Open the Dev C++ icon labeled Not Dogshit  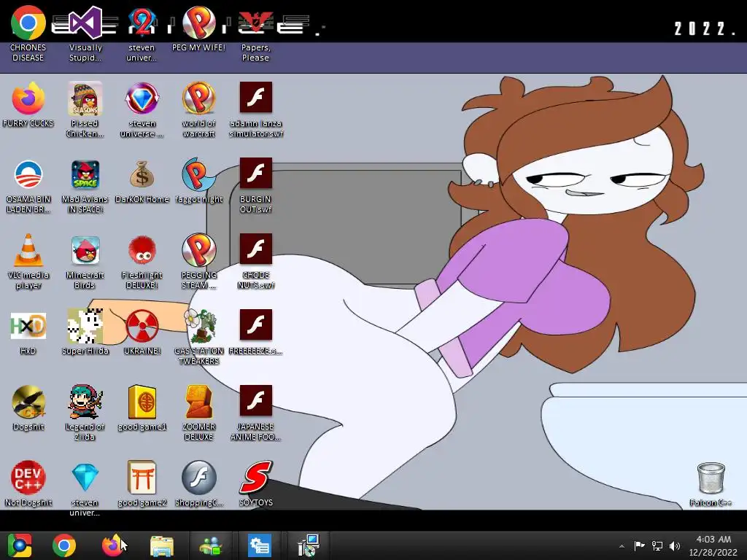(x=28, y=478)
